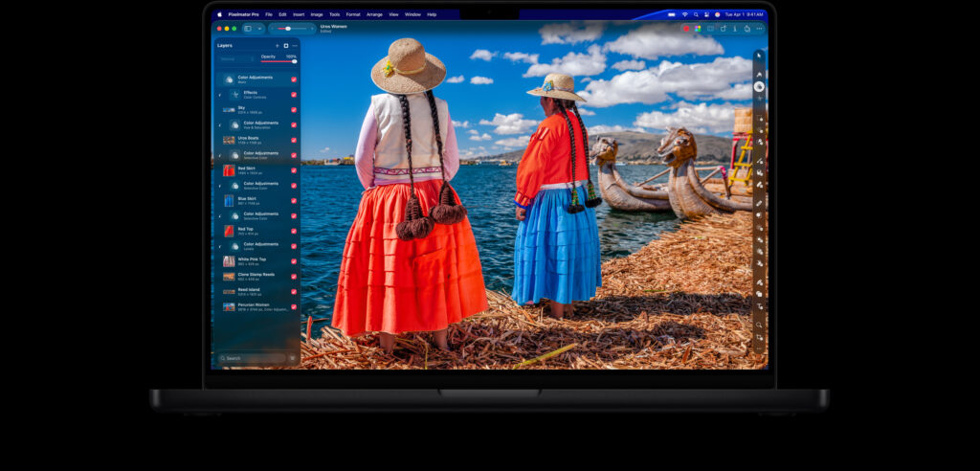Hide the Sky layer using its checkbox

click(294, 110)
